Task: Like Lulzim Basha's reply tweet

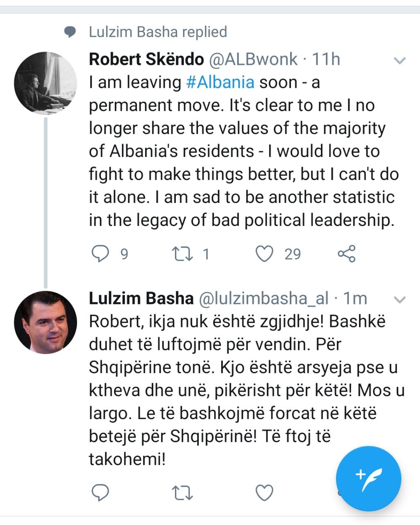Action: coord(264,493)
